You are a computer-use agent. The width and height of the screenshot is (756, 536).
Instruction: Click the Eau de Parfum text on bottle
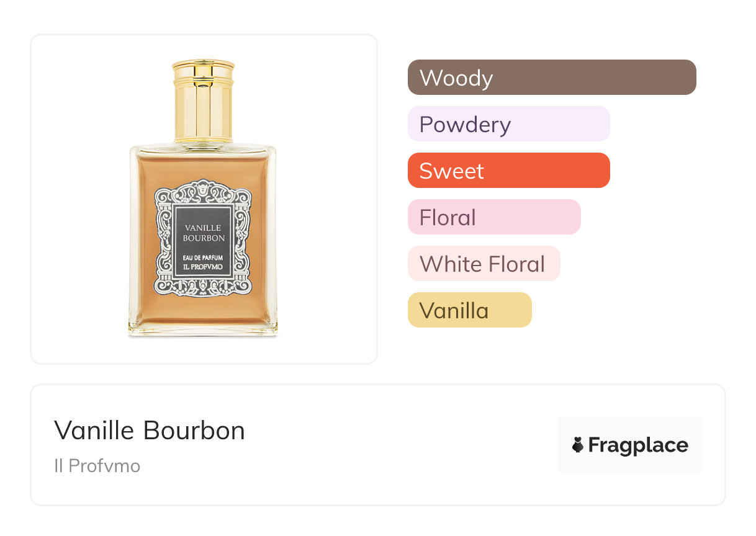[203, 257]
